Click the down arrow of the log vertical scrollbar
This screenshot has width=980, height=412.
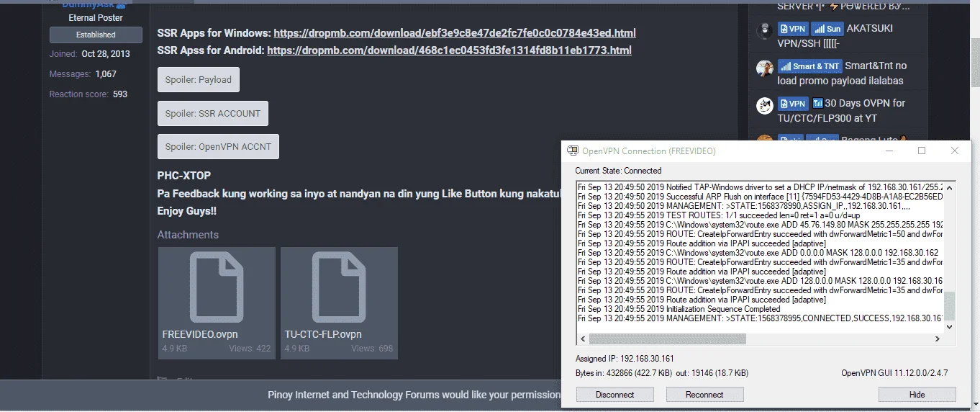(x=949, y=326)
